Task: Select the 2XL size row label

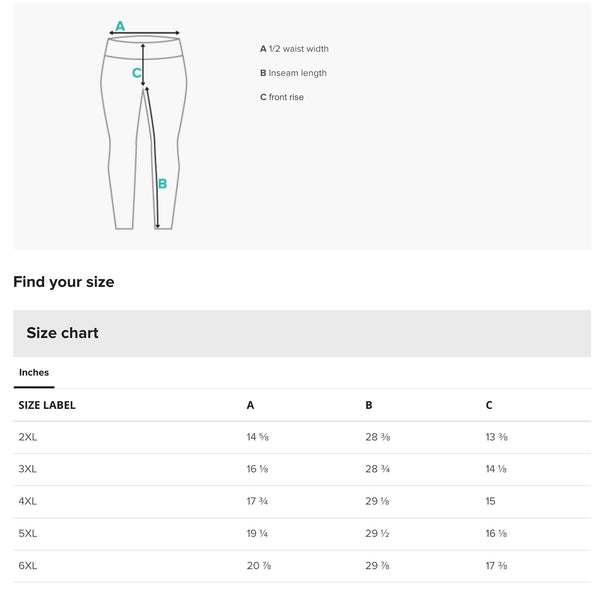Action: point(28,437)
